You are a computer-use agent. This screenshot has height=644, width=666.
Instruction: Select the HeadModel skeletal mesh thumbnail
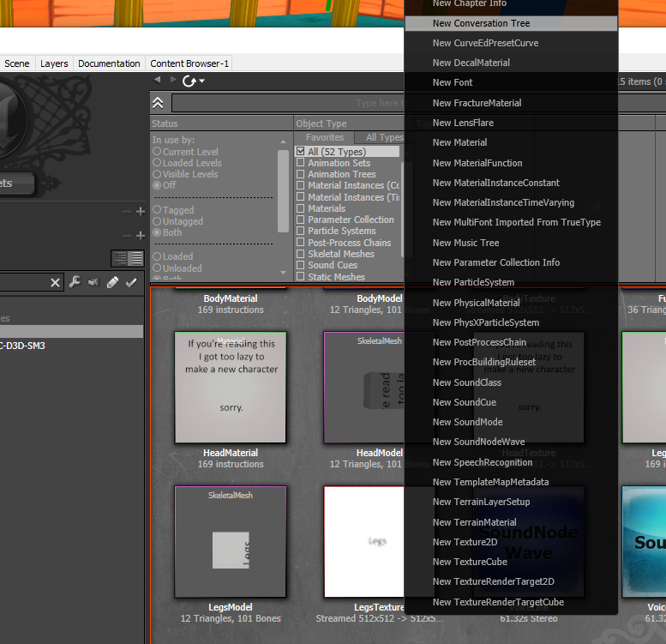[364, 388]
